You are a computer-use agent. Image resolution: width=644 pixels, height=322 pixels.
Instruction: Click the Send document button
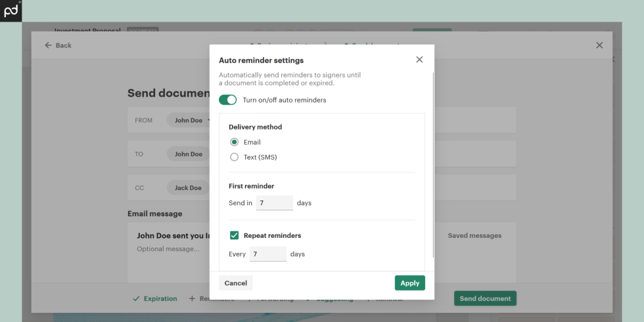pos(485,298)
